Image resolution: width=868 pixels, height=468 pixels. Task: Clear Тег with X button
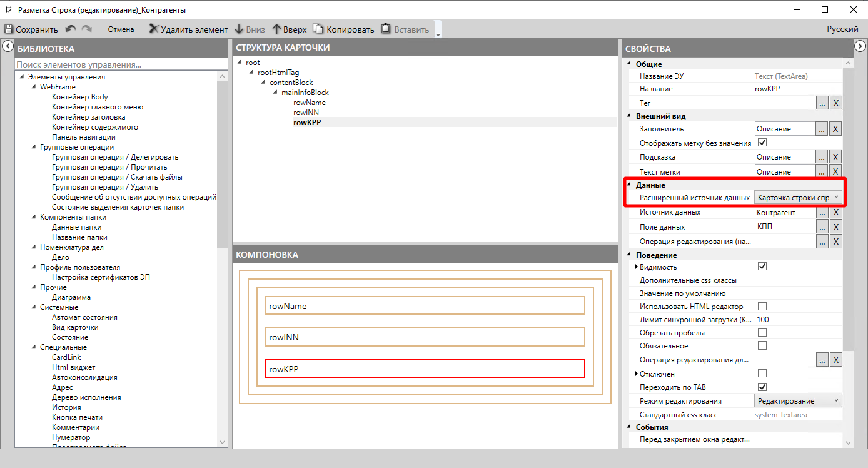[x=835, y=103]
